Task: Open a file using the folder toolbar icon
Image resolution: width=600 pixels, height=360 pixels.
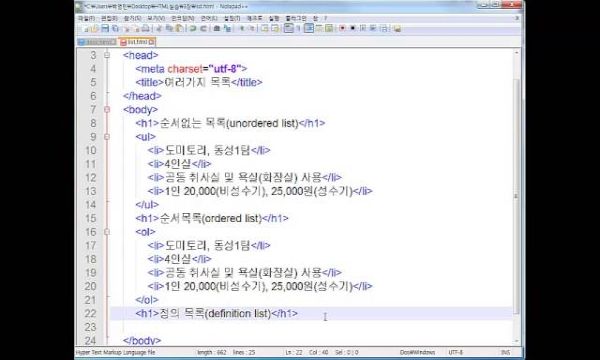Action: click(x=94, y=28)
